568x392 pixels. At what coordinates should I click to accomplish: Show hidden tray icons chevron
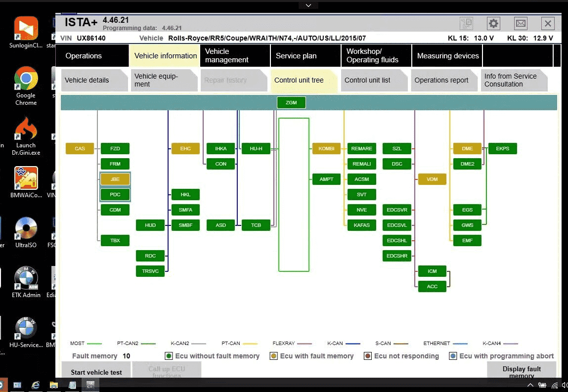click(x=530, y=385)
